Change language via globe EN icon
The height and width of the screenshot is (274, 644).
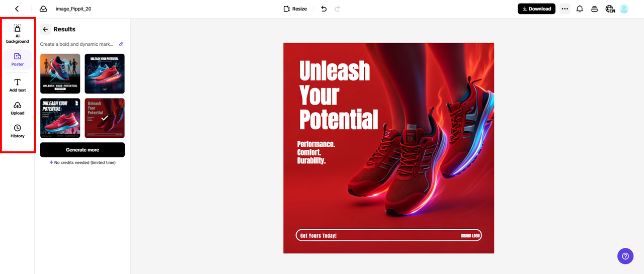coord(610,9)
